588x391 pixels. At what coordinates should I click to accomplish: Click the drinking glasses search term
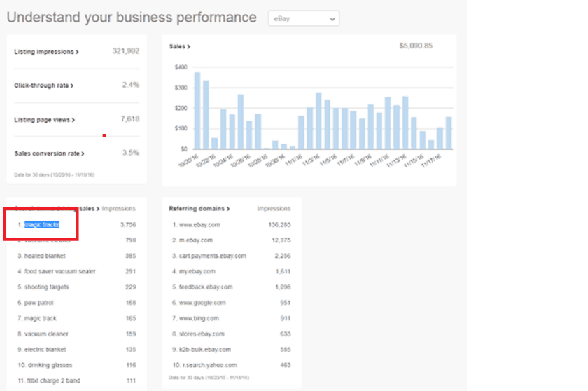tap(50, 365)
